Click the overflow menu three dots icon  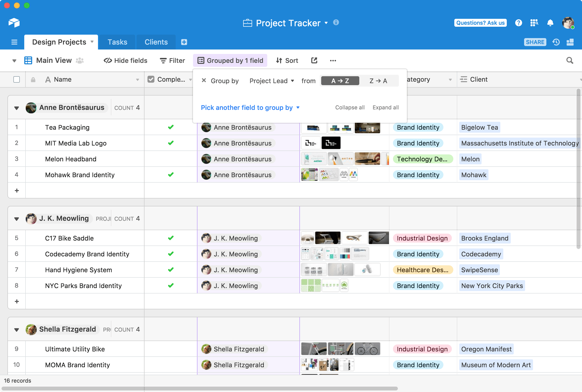point(333,60)
